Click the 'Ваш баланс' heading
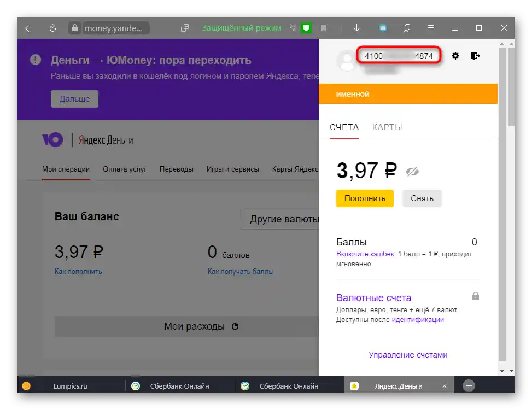532x410 pixels. [x=87, y=216]
